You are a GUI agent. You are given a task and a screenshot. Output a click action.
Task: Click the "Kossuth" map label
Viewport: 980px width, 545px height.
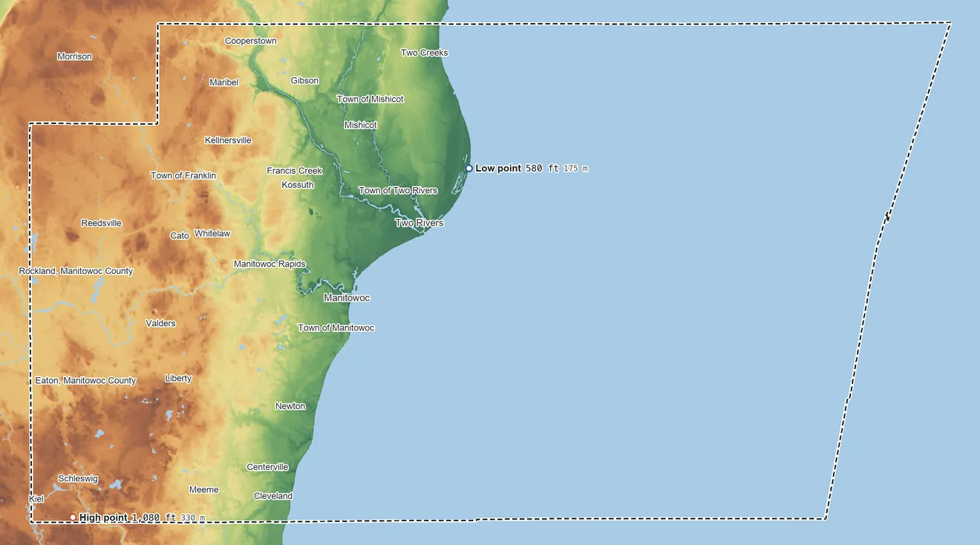pos(298,185)
